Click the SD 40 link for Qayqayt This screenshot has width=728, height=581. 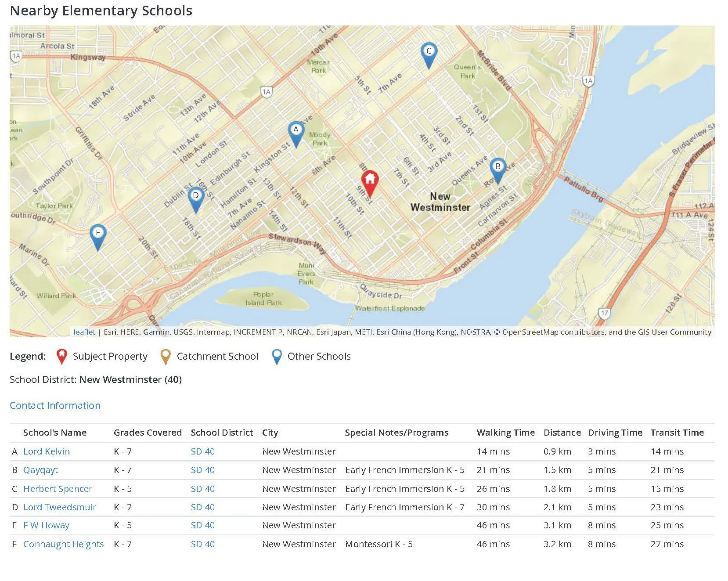coord(203,470)
